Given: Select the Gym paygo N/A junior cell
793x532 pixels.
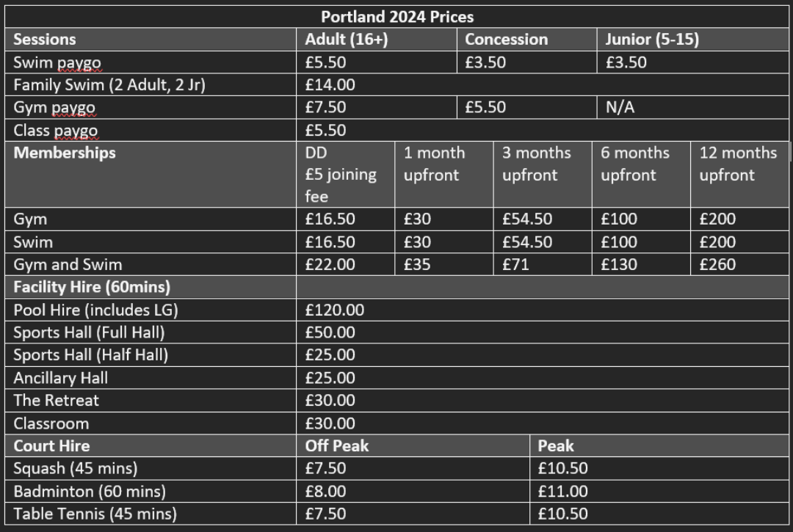Looking at the screenshot, I should pyautogui.click(x=692, y=107).
